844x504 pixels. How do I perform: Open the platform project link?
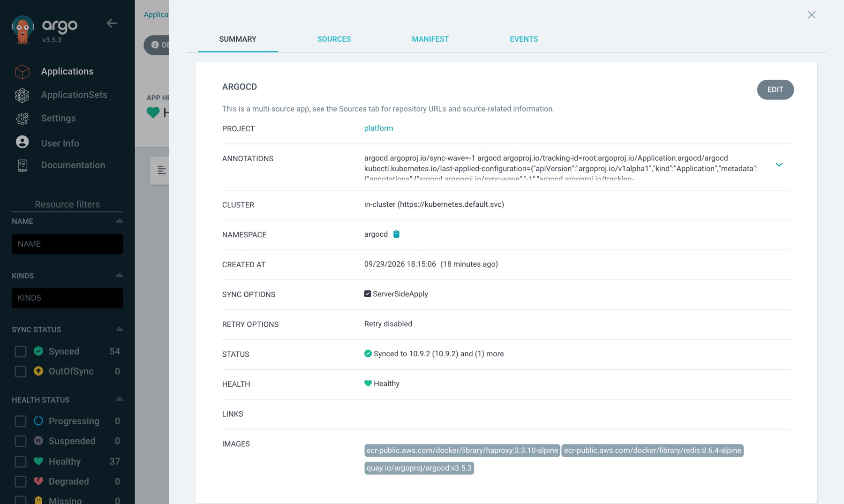378,128
